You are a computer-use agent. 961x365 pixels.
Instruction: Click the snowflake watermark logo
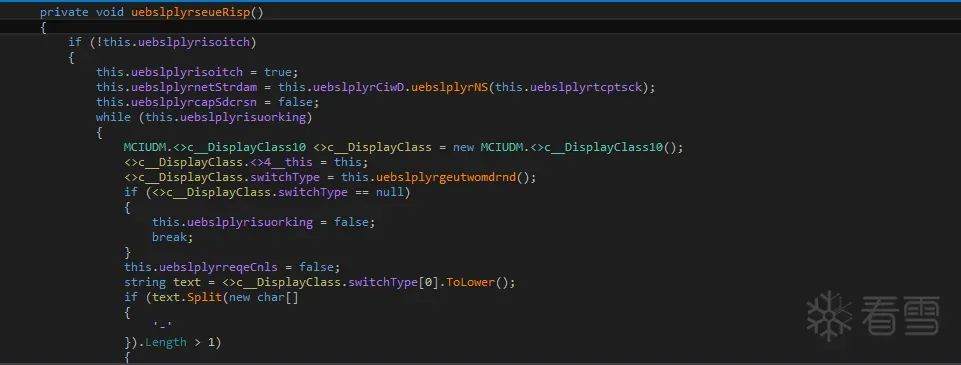(829, 316)
